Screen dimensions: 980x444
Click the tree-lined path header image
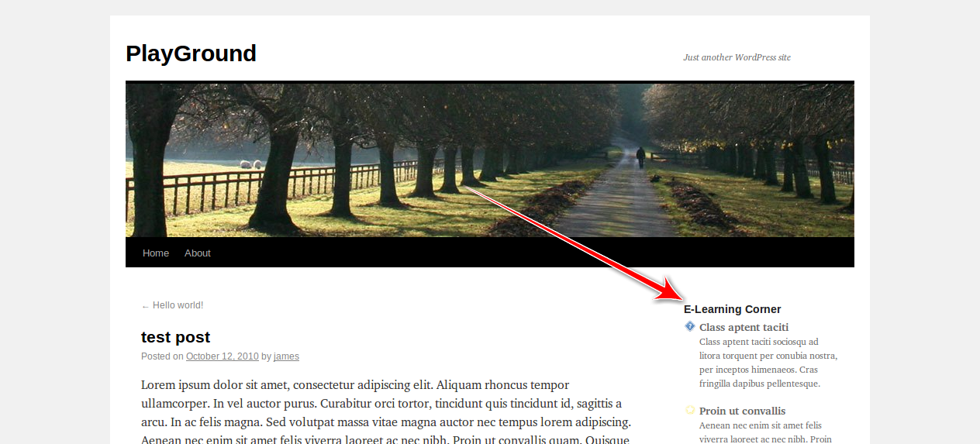(x=490, y=160)
